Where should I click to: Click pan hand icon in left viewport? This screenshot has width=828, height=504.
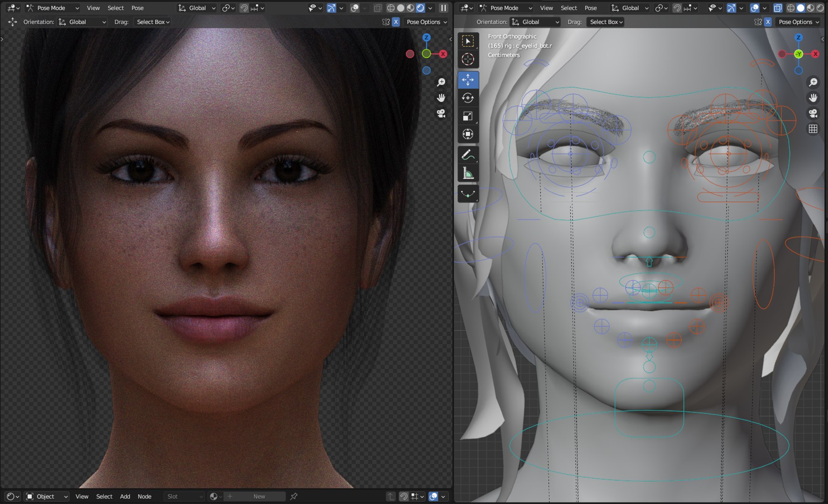pyautogui.click(x=441, y=98)
